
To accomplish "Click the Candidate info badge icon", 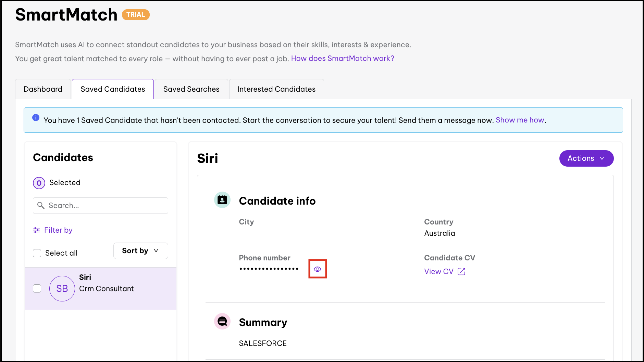I will [x=222, y=200].
